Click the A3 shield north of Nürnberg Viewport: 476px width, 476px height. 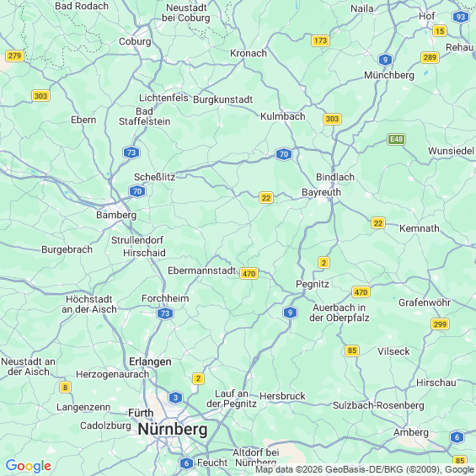click(x=175, y=398)
